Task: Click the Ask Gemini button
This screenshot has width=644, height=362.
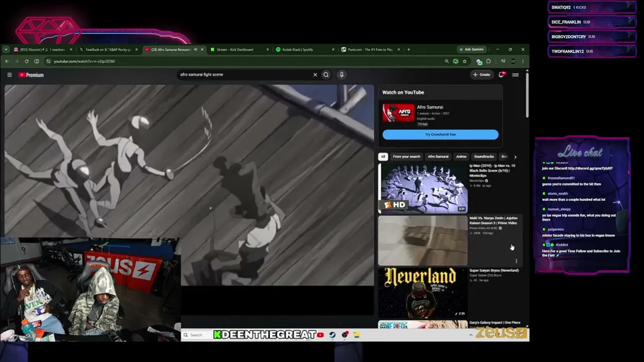Action: pyautogui.click(x=471, y=49)
